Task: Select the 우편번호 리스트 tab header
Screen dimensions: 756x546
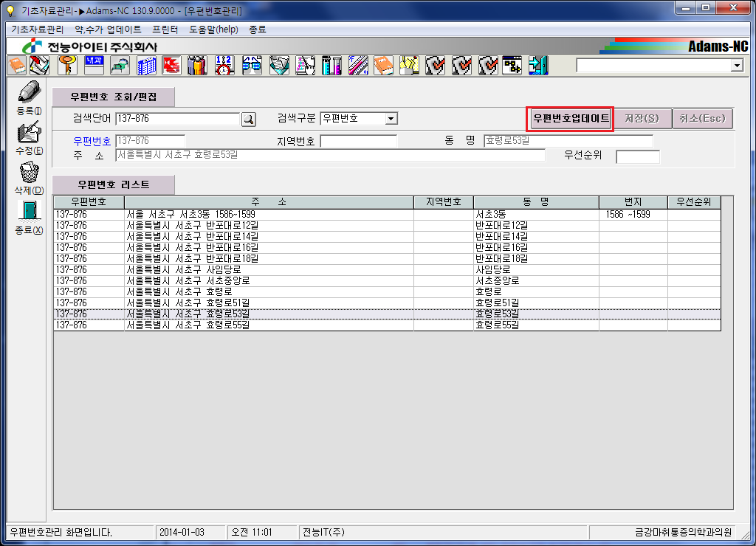Action: 113,184
